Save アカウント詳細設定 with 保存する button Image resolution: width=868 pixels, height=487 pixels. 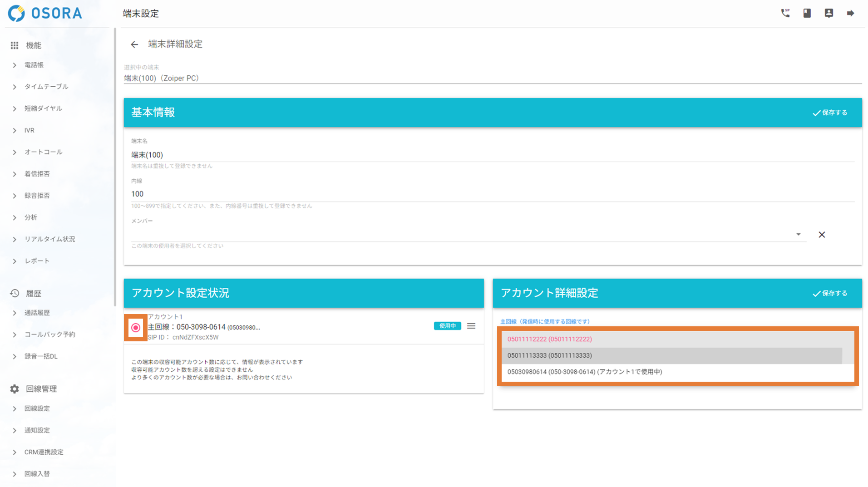click(x=830, y=293)
